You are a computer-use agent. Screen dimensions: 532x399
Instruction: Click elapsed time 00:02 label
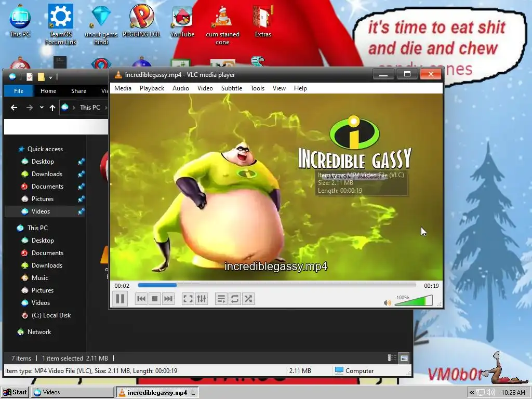click(x=122, y=286)
